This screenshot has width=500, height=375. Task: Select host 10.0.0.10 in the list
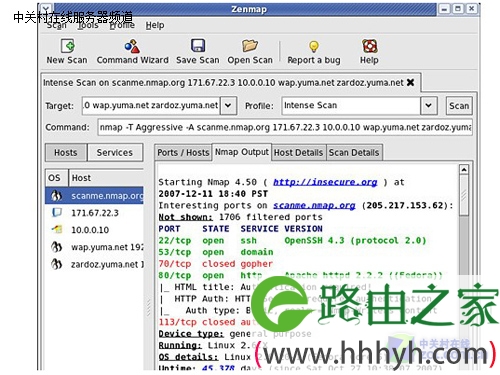tap(94, 230)
